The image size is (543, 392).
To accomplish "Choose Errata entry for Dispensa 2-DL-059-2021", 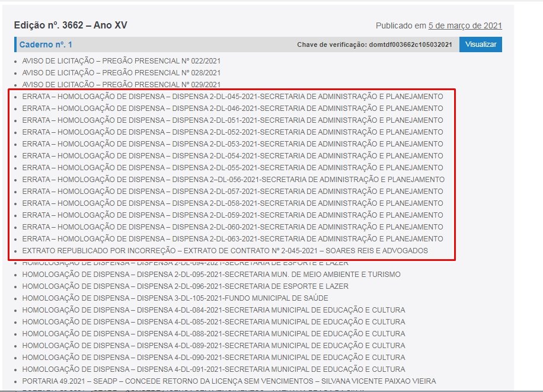I will [x=232, y=215].
